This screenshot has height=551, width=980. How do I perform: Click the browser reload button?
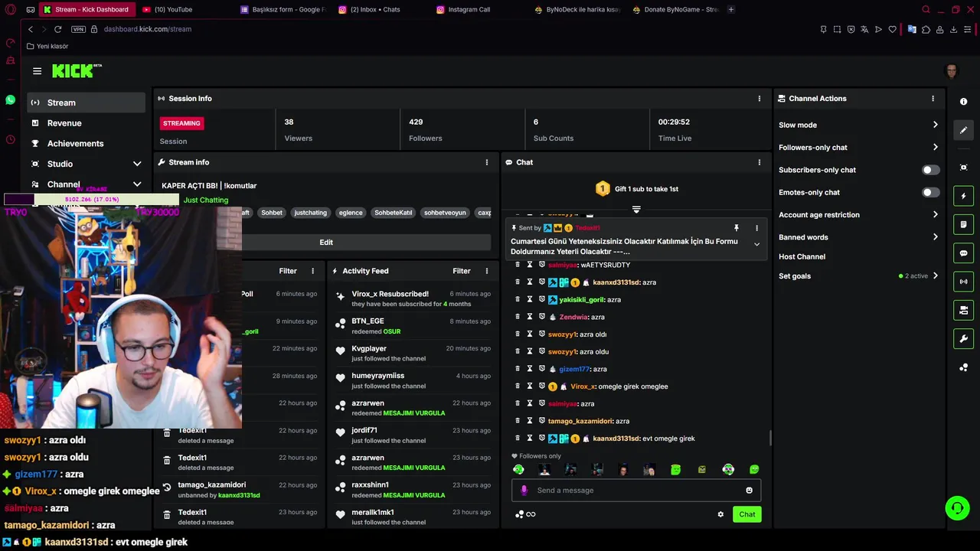click(57, 29)
